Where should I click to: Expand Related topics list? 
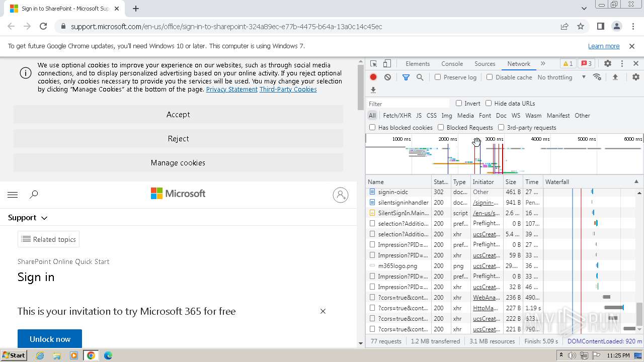(49, 239)
